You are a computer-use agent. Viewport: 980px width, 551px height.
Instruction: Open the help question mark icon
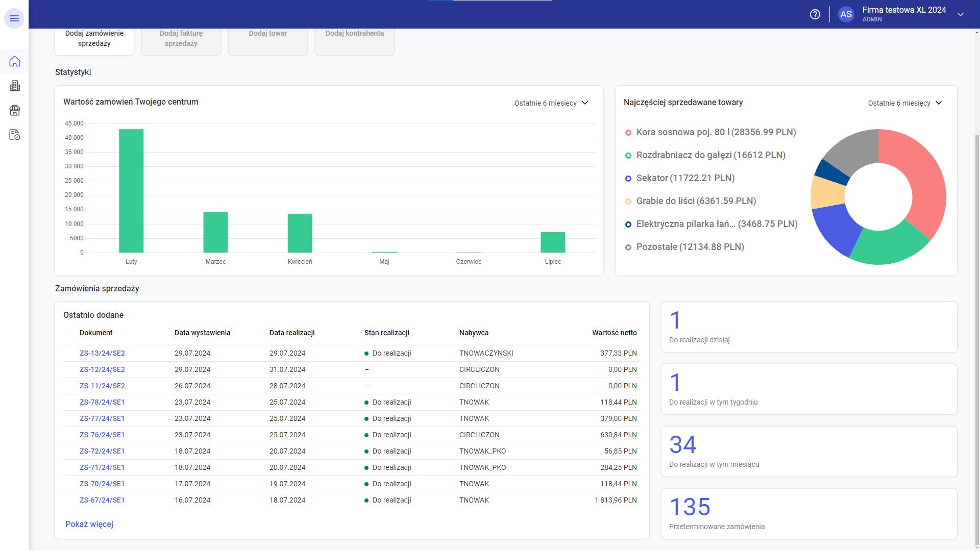(x=815, y=14)
